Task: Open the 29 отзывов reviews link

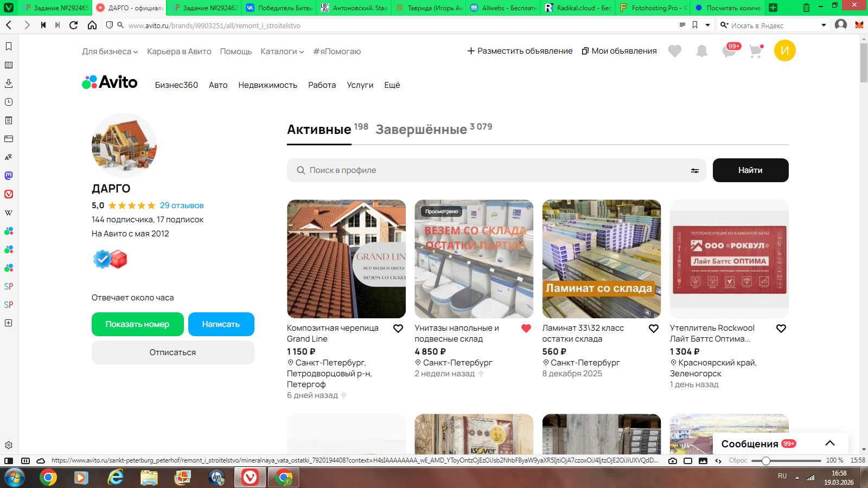Action: (182, 206)
